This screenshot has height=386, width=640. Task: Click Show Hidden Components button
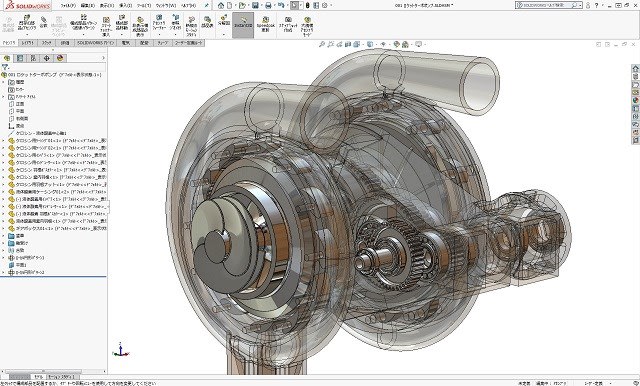click(140, 26)
